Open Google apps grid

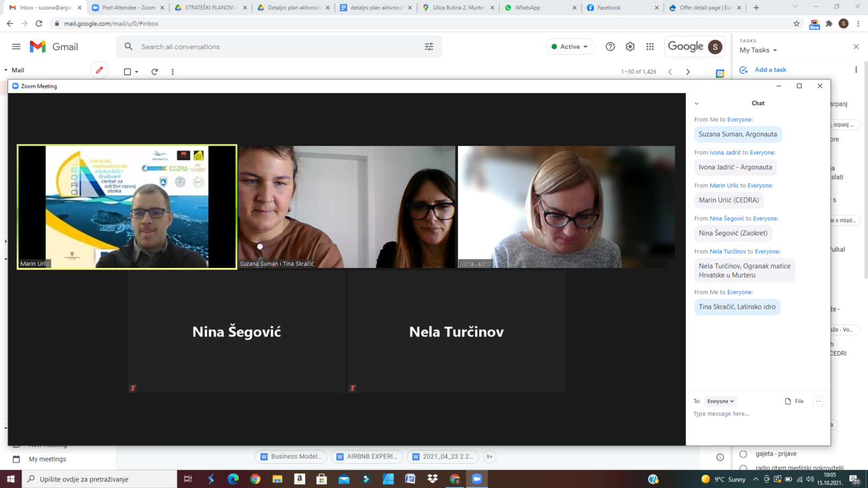(x=650, y=47)
